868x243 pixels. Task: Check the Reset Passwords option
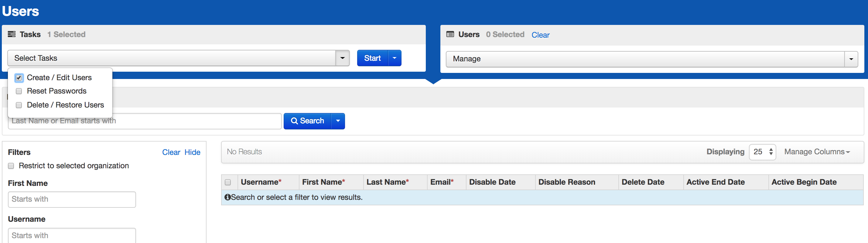click(19, 91)
